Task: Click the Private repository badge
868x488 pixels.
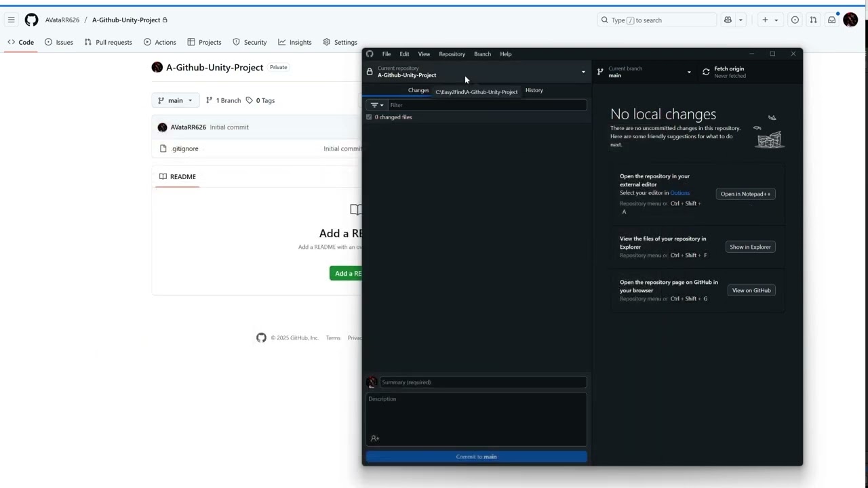Action: [278, 67]
